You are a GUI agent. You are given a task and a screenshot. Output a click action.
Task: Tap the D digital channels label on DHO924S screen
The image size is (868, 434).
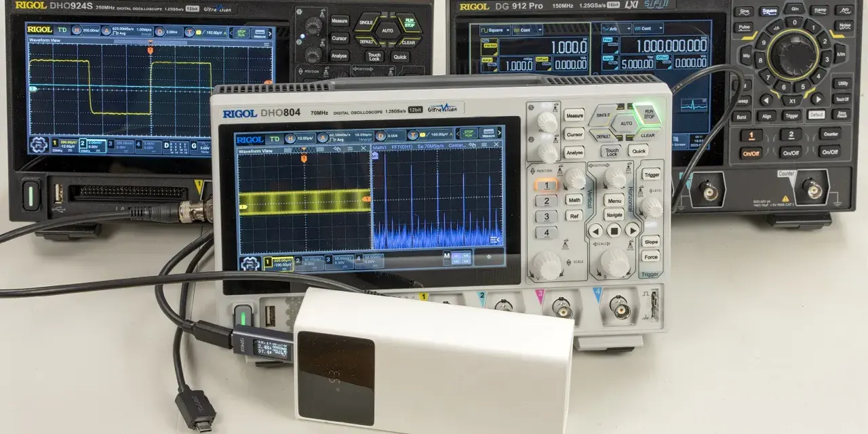pyautogui.click(x=166, y=145)
